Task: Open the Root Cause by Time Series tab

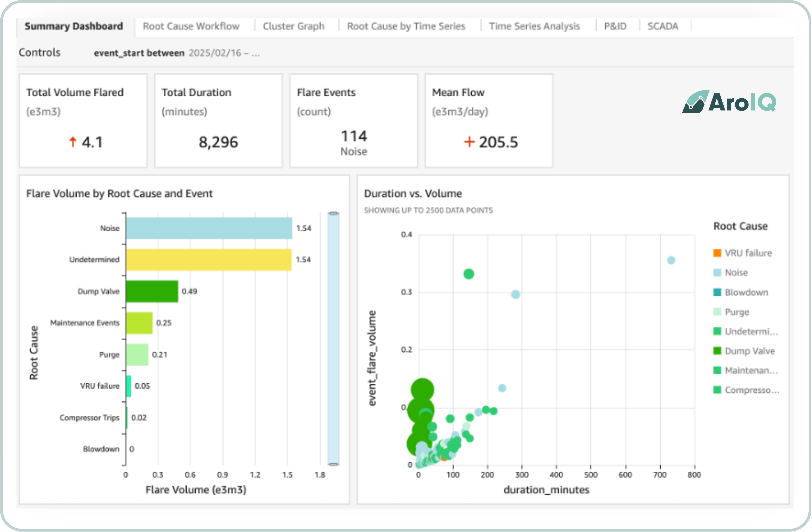Action: [406, 26]
